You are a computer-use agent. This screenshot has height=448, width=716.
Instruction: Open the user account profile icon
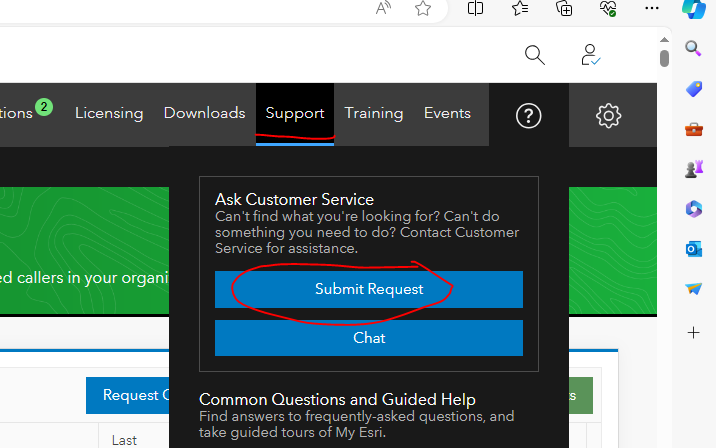[590, 55]
